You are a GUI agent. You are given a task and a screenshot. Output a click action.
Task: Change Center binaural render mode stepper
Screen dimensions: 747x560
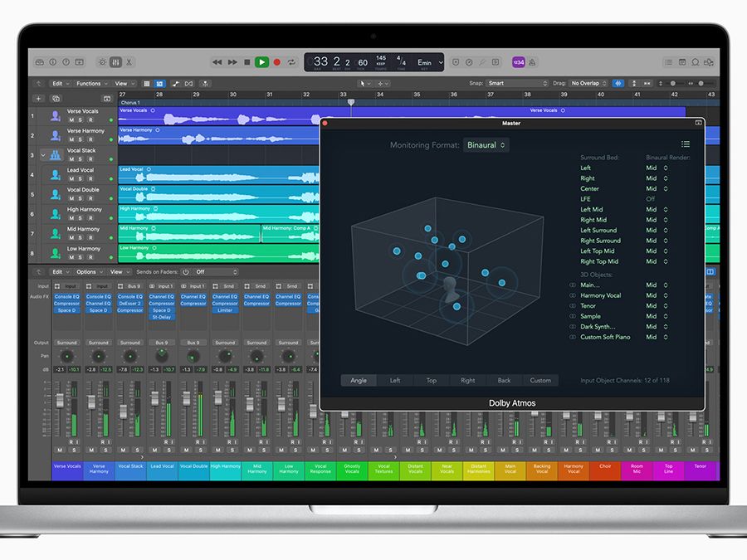click(x=666, y=188)
